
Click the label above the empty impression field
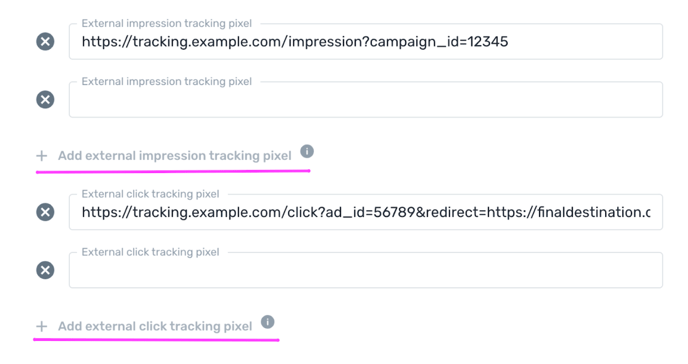tap(167, 81)
